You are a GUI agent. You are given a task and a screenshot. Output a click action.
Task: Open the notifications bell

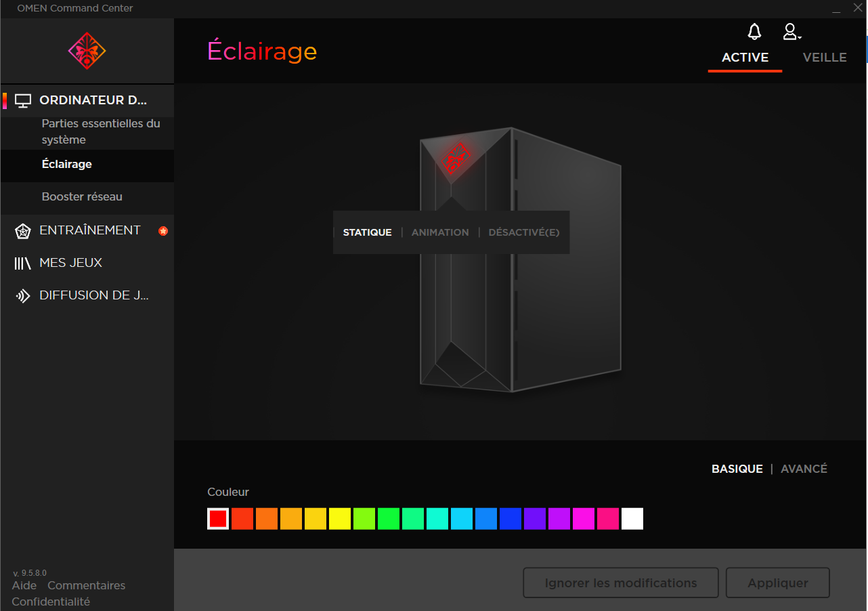754,32
